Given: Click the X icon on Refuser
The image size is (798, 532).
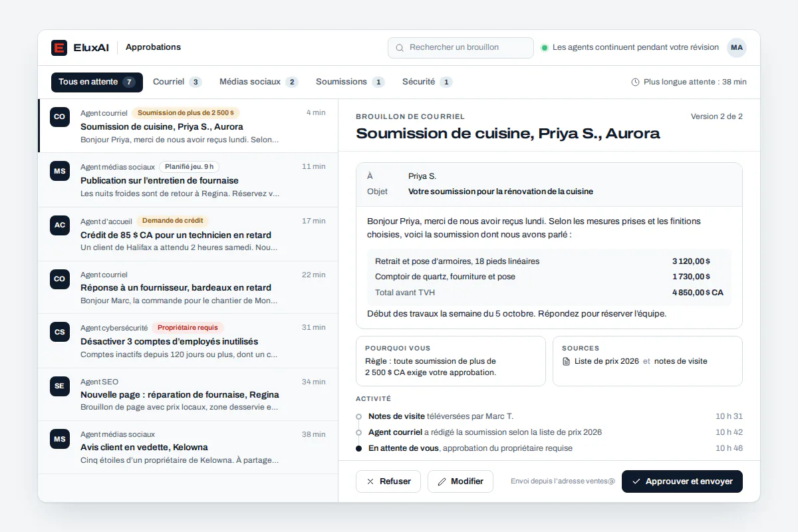Looking at the screenshot, I should coord(370,481).
